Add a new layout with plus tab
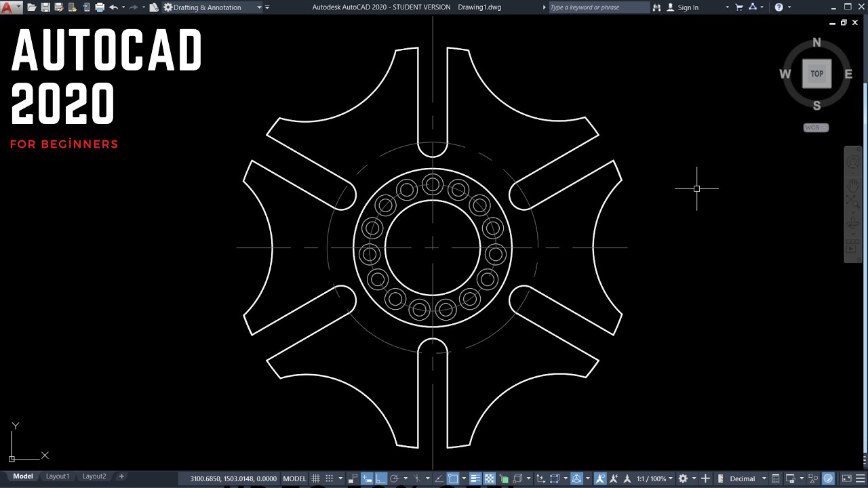Screen dimensions: 868x488 [x=122, y=476]
